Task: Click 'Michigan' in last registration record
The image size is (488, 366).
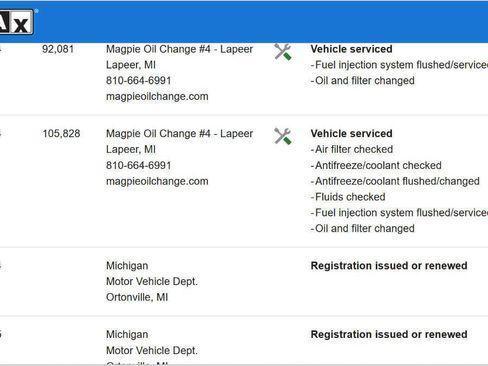Action: click(127, 334)
